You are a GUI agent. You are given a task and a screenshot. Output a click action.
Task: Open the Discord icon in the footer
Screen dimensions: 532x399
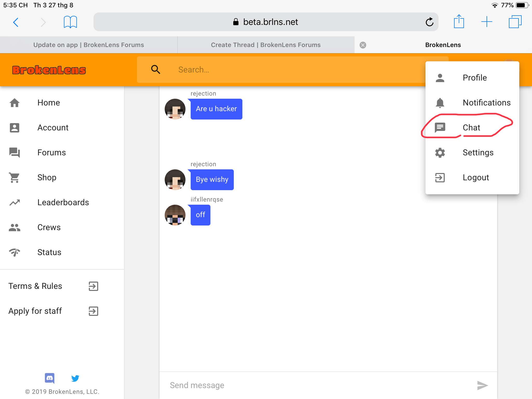(x=49, y=378)
